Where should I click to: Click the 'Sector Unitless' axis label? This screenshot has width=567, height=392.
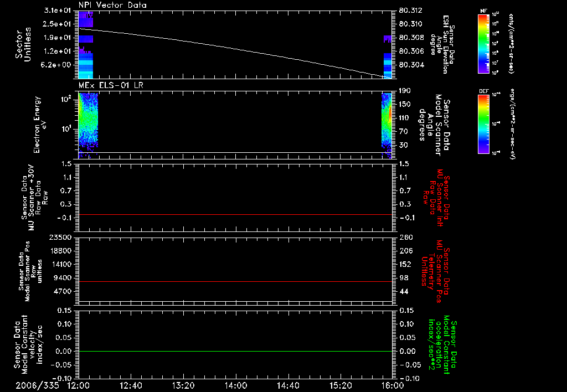click(x=23, y=44)
